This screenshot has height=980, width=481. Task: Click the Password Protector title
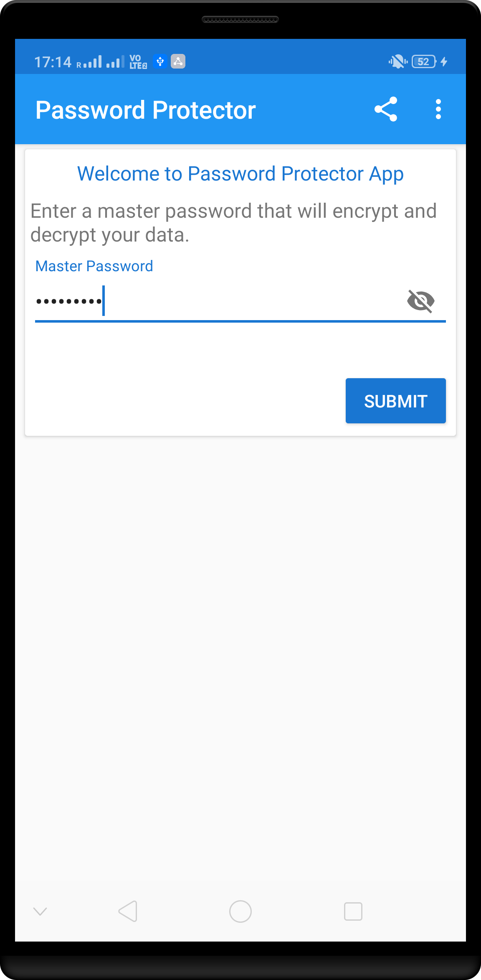click(x=146, y=110)
